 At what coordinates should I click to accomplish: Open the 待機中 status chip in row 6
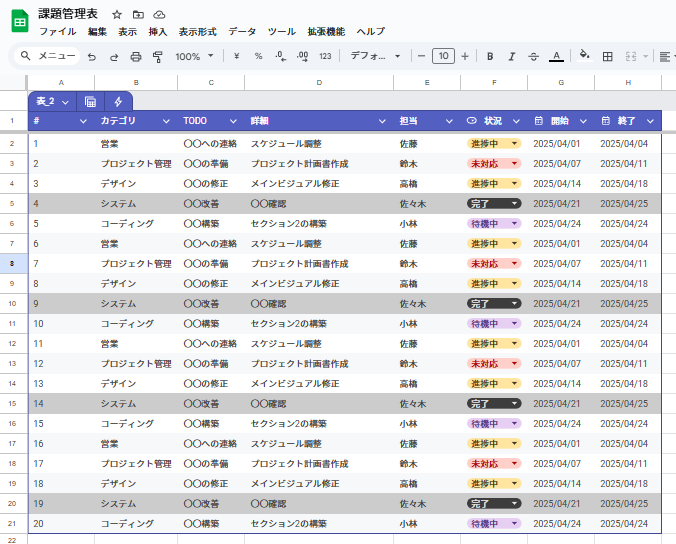click(x=494, y=224)
